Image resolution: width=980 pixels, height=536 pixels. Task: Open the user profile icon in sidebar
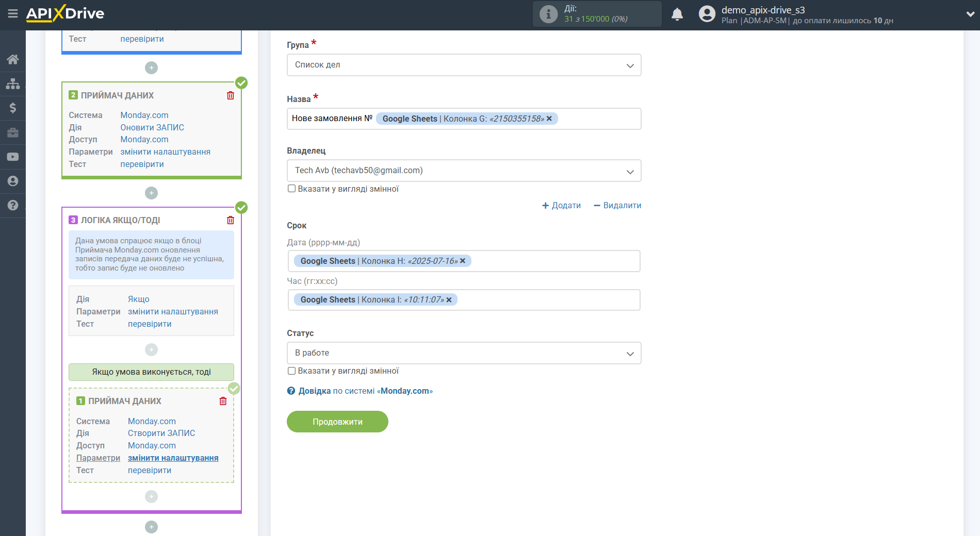click(x=13, y=181)
